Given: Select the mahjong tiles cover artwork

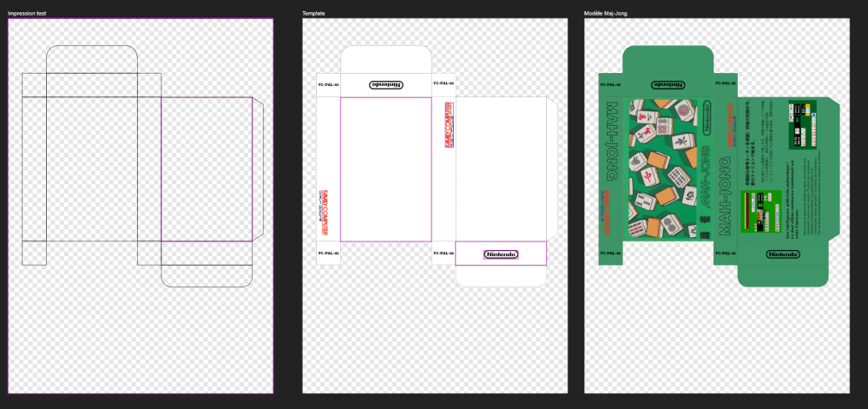Looking at the screenshot, I should [x=663, y=169].
